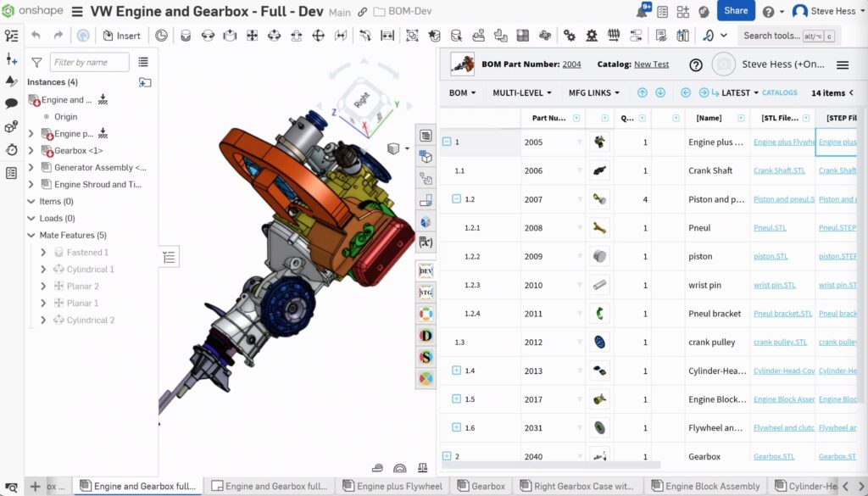Click the Part Nu... column filter icon
The image size is (868, 496).
(x=576, y=118)
